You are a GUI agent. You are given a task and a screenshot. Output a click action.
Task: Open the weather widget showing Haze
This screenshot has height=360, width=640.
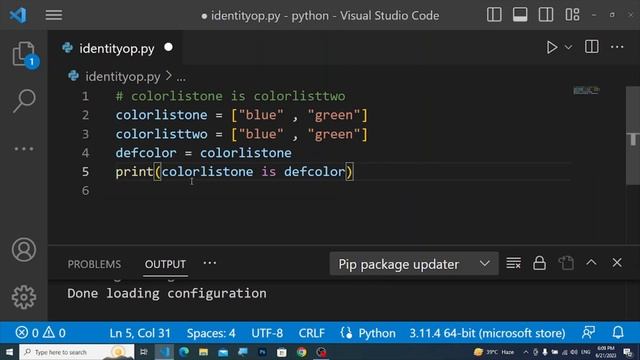[x=494, y=352]
